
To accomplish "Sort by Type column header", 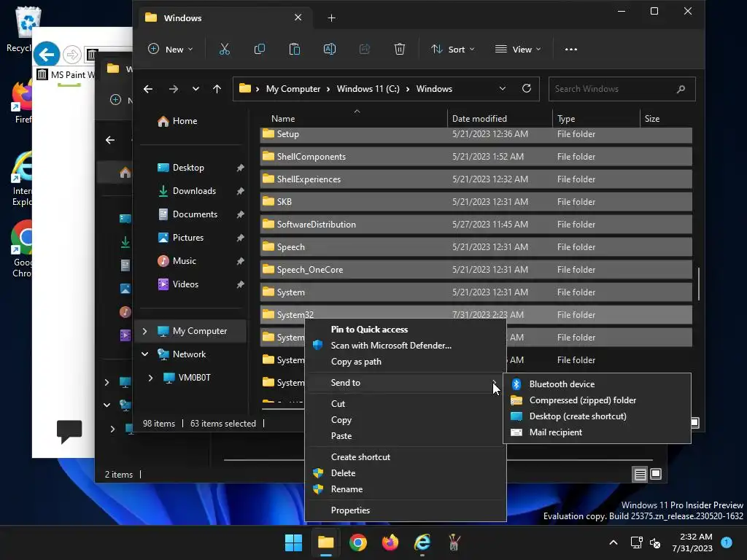I will 566,119.
